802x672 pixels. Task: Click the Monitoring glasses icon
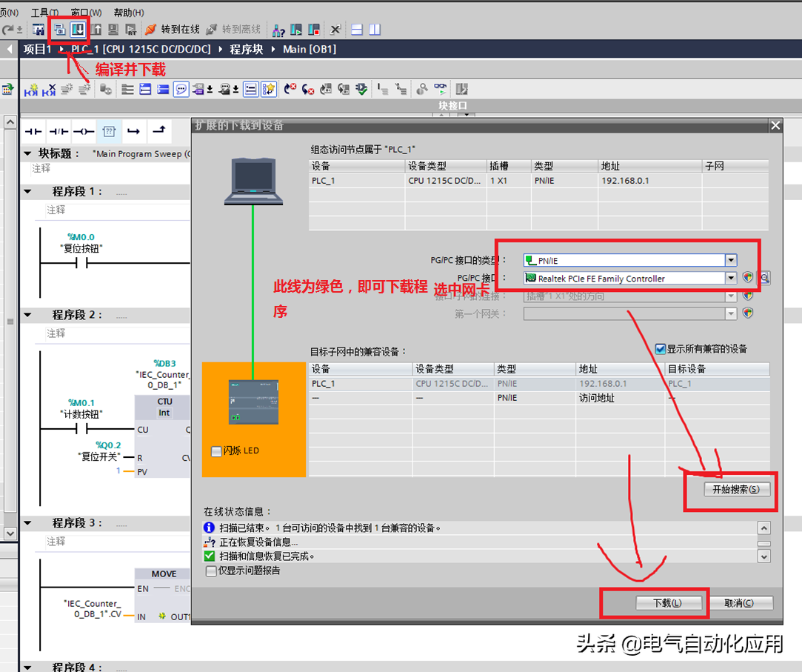(x=440, y=89)
